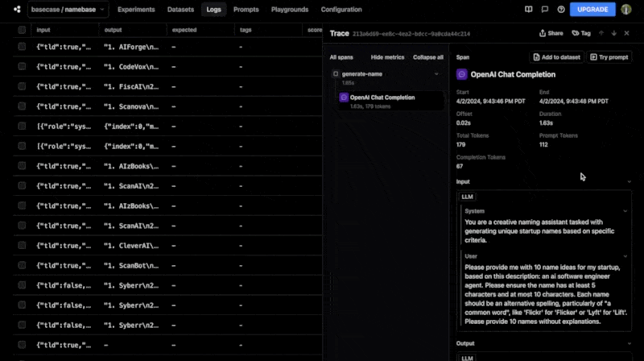Check the ScanBot row checkbox
The height and width of the screenshot is (361, 644).
[22, 265]
